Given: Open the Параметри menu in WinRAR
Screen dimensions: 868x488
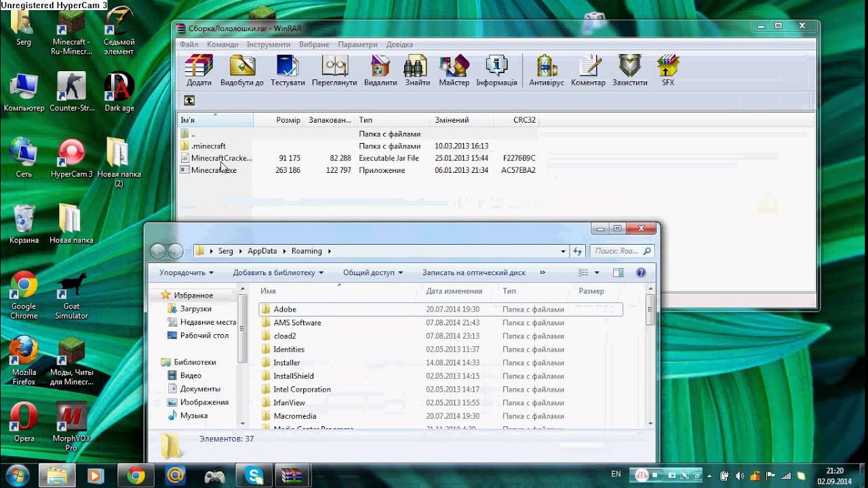Looking at the screenshot, I should pyautogui.click(x=357, y=45).
